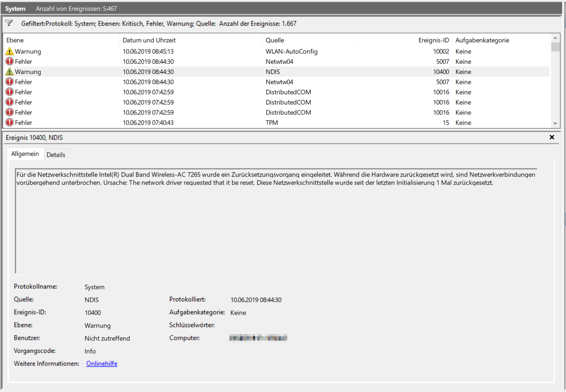
Task: Click the date 10.06.2019 07:40:43
Action: [x=148, y=123]
